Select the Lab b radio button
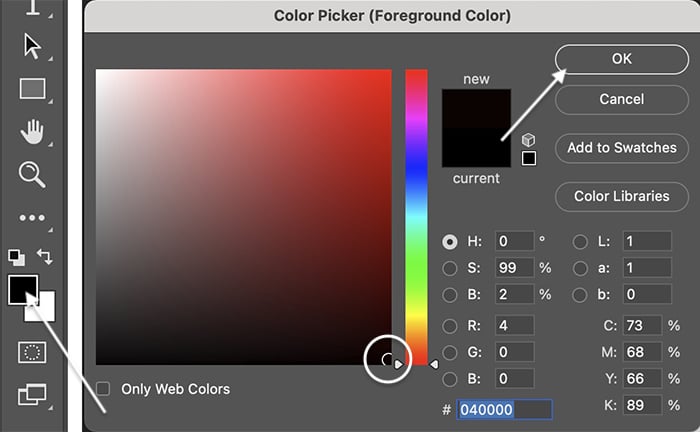 coord(580,295)
